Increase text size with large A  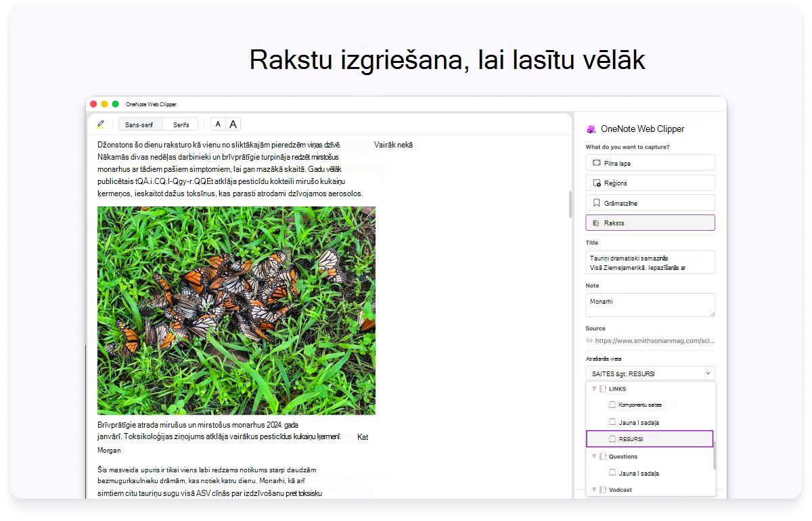click(x=233, y=124)
